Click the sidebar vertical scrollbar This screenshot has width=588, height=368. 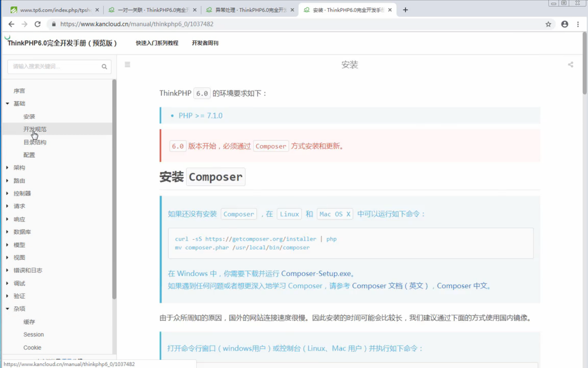114,189
